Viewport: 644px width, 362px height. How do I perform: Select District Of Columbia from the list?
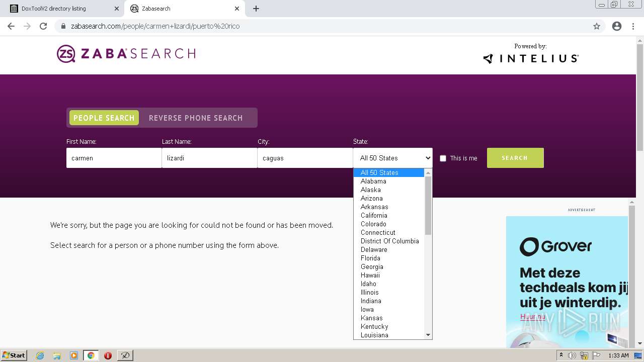389,241
